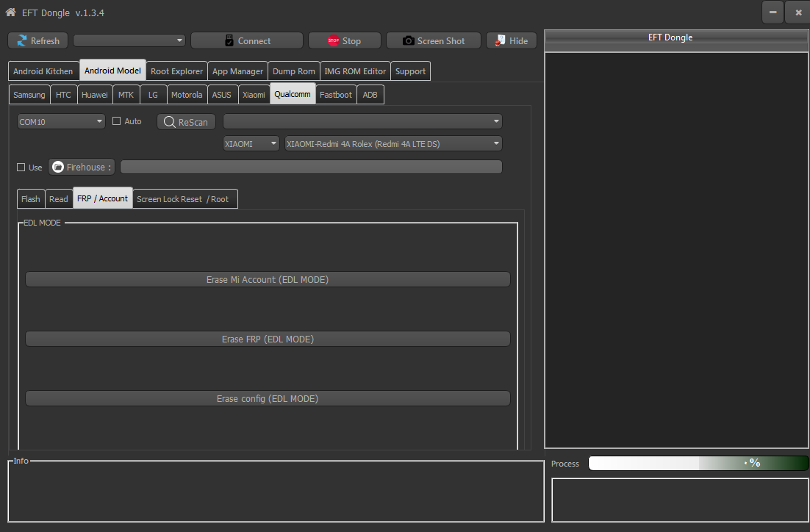
Task: Open the XIAOMI-Redmi 4A Rolex model dropdown
Action: click(x=393, y=143)
